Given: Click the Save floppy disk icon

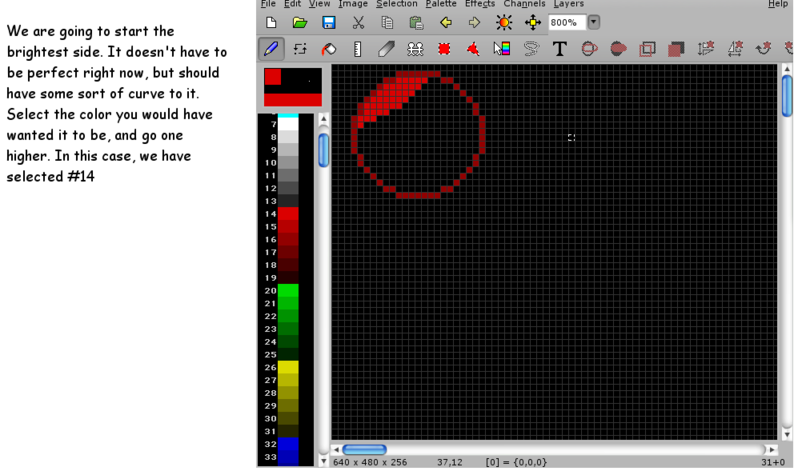Looking at the screenshot, I should tap(328, 22).
